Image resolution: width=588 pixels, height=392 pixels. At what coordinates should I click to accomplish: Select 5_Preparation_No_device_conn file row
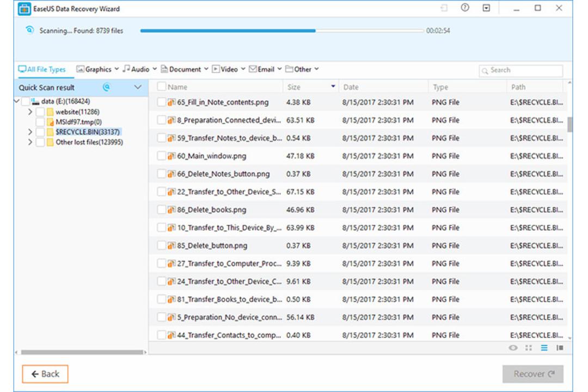click(x=358, y=317)
